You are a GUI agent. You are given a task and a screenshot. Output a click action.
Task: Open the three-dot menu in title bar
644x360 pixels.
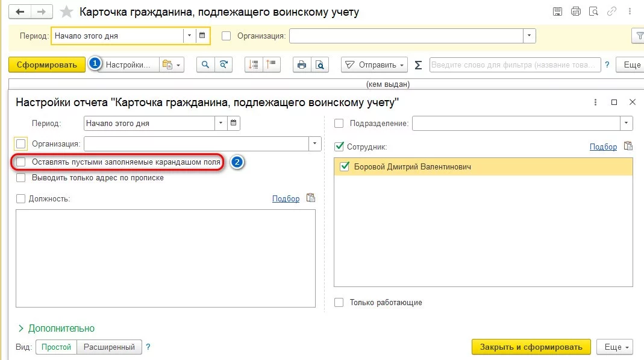point(630,11)
